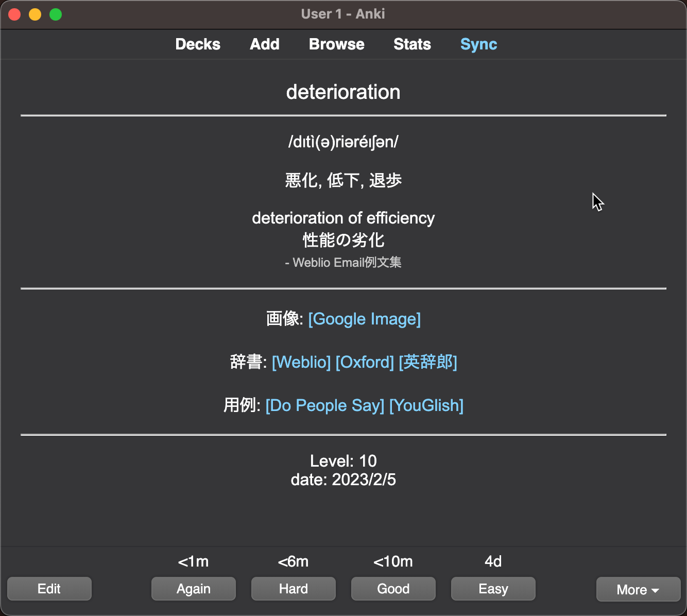Click the word deterioration heading
Viewport: 687px width, 616px height.
343,92
